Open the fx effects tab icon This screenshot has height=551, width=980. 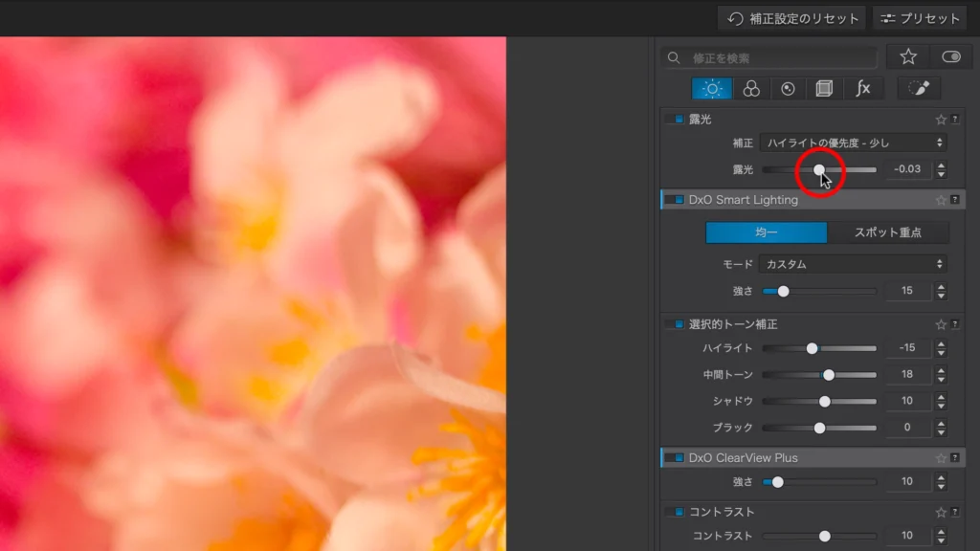[x=862, y=89]
